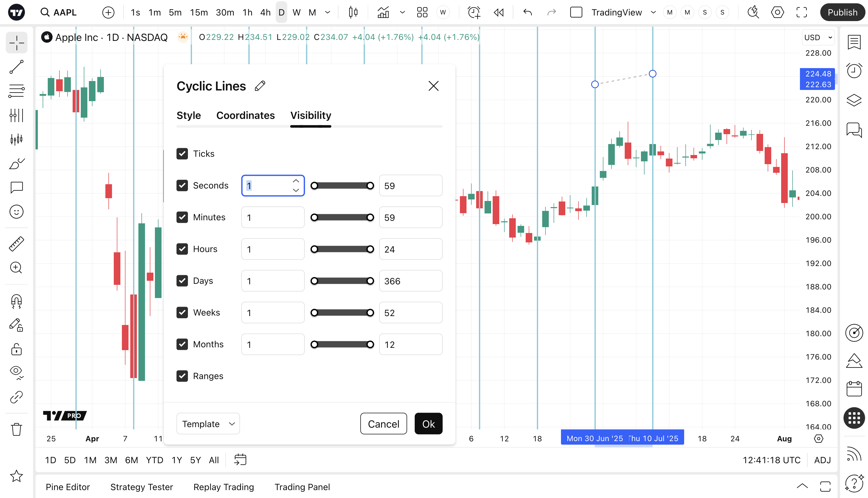The width and height of the screenshot is (868, 498).
Task: Click the trash remove objects icon
Action: pyautogui.click(x=16, y=429)
